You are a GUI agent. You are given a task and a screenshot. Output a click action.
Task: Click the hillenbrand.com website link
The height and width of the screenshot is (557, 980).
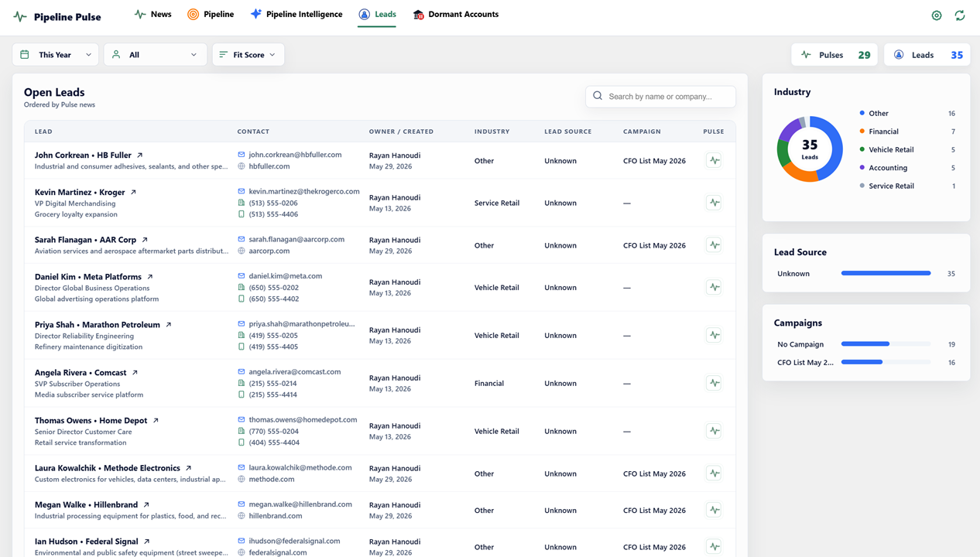[x=276, y=515]
